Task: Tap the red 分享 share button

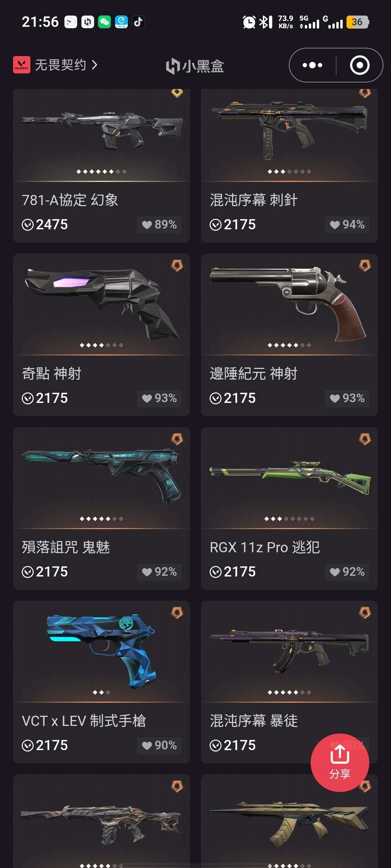Action: click(x=340, y=762)
